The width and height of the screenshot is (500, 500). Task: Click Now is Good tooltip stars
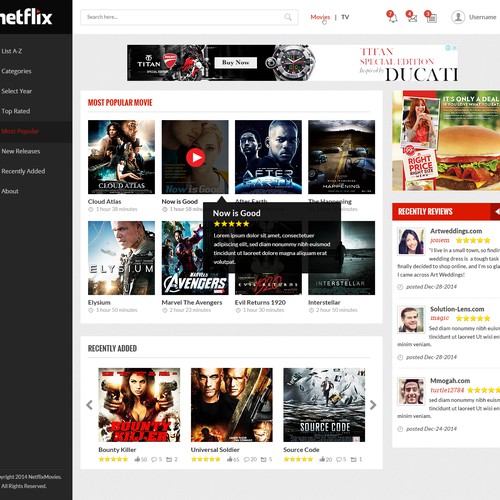[x=231, y=224]
